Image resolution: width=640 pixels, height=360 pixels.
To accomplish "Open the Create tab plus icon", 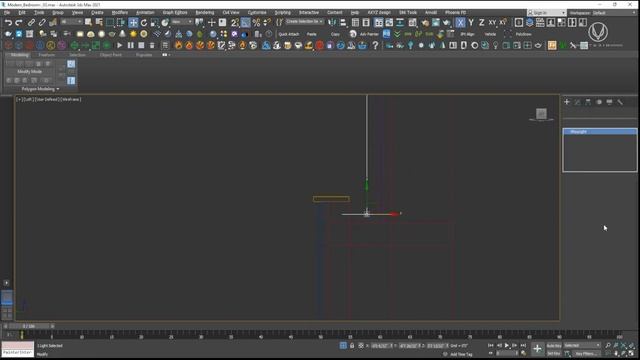I will pos(567,102).
